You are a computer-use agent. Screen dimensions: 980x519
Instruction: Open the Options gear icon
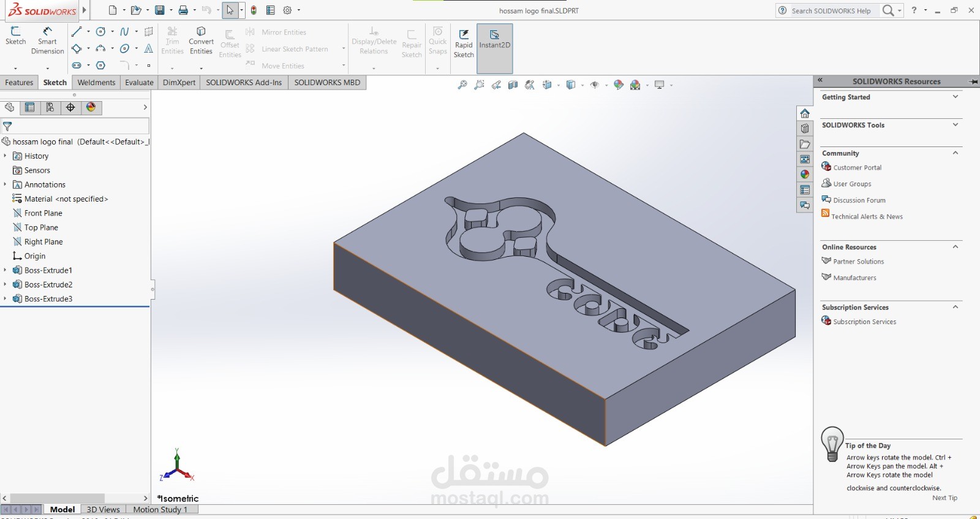(x=287, y=10)
